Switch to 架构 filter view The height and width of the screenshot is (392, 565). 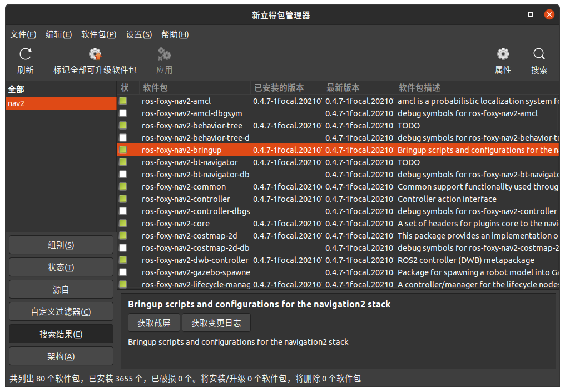pos(61,356)
